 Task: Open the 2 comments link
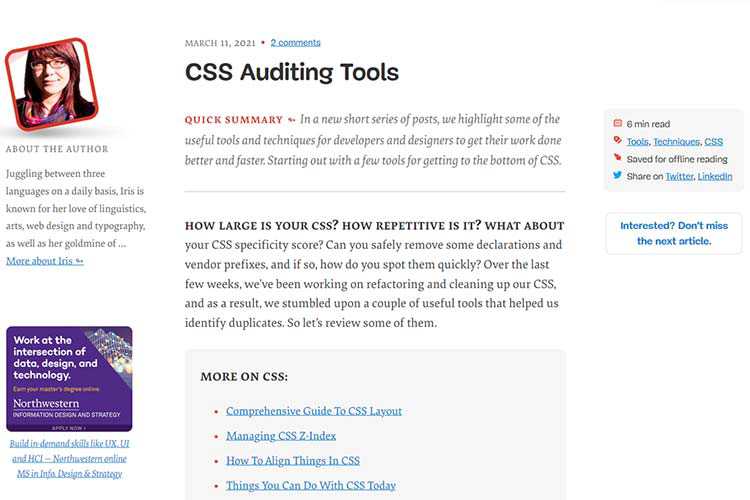[x=295, y=43]
